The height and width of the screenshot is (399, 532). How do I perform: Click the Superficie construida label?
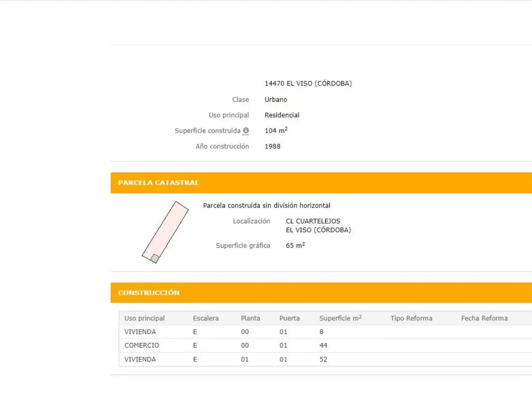tap(207, 130)
